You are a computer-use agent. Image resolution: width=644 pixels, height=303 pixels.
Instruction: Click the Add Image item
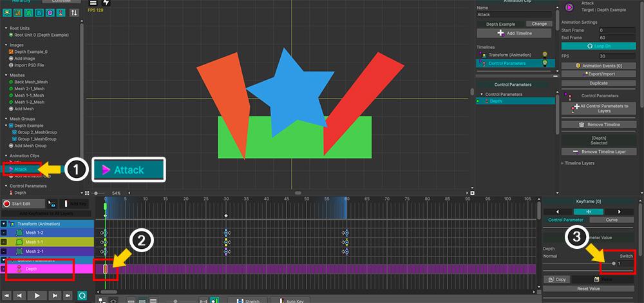[x=26, y=59]
